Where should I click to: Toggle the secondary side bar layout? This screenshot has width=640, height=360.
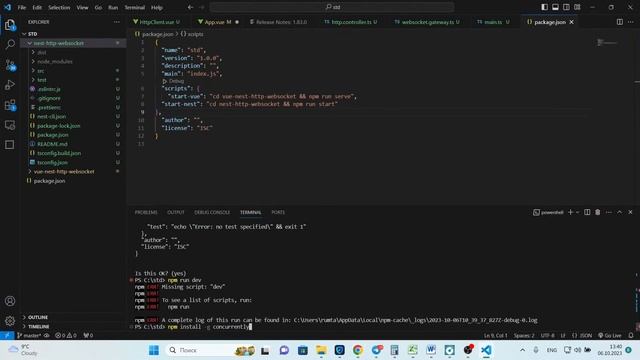(566, 7)
